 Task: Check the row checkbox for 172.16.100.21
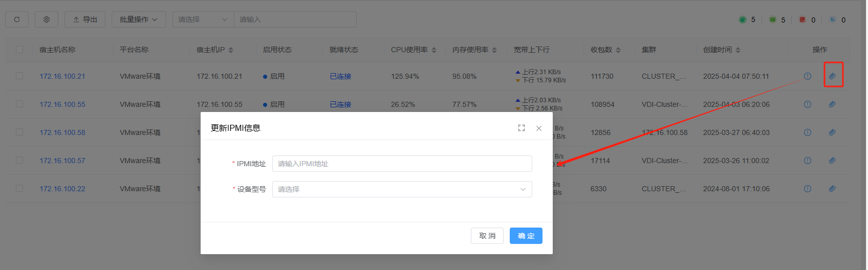(x=19, y=76)
